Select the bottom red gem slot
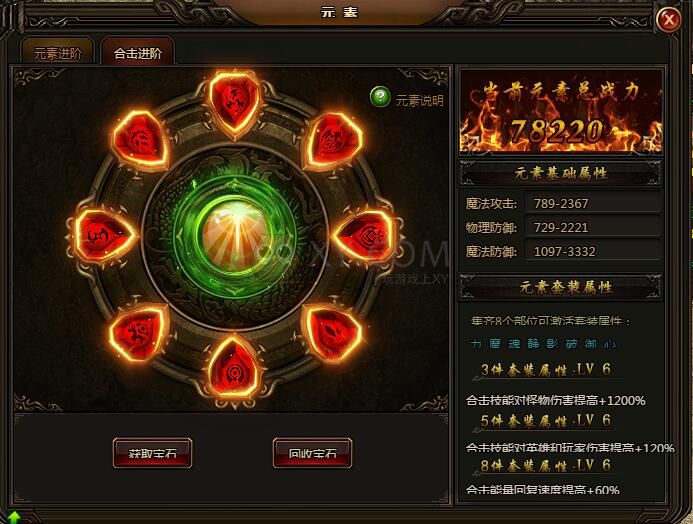The width and height of the screenshot is (693, 524). (234, 369)
